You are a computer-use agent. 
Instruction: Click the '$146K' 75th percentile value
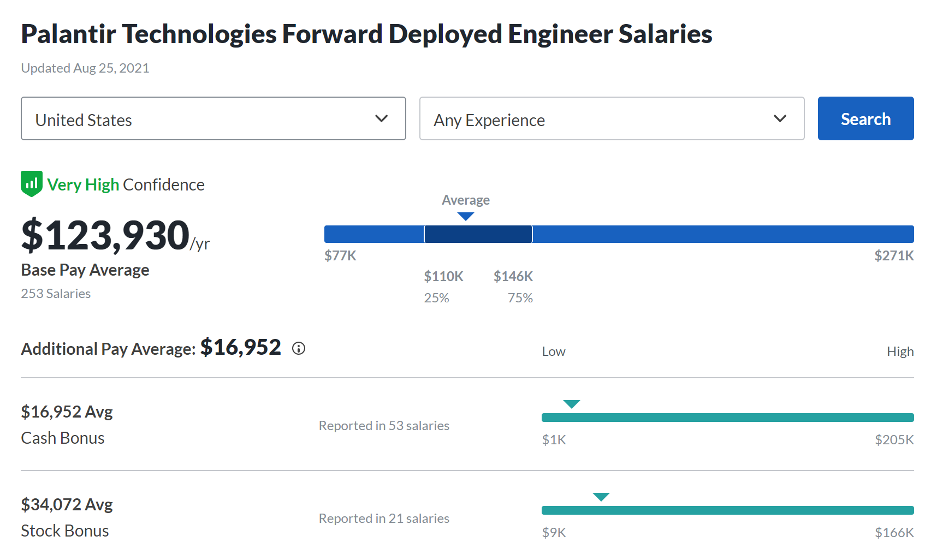(x=513, y=276)
